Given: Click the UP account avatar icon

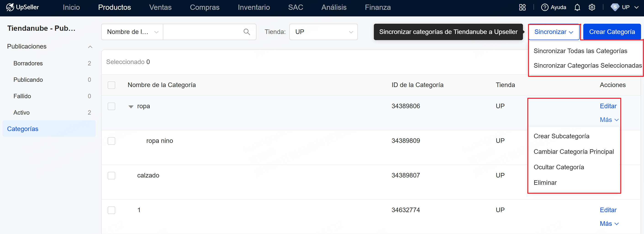Looking at the screenshot, I should [615, 7].
